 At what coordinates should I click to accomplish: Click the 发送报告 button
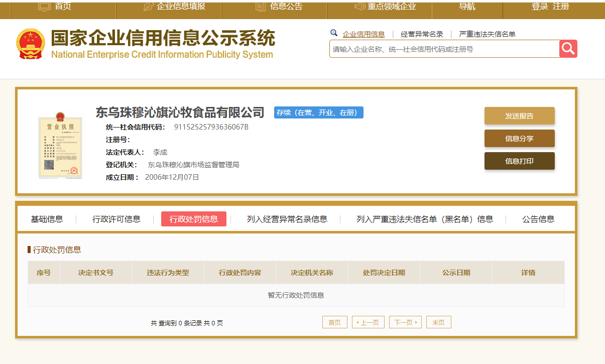[x=520, y=115]
